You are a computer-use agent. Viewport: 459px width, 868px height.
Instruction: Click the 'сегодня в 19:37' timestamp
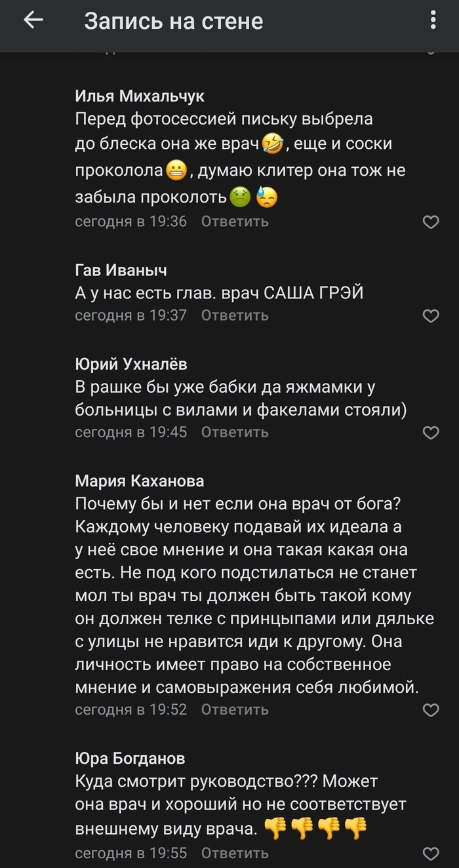131,315
